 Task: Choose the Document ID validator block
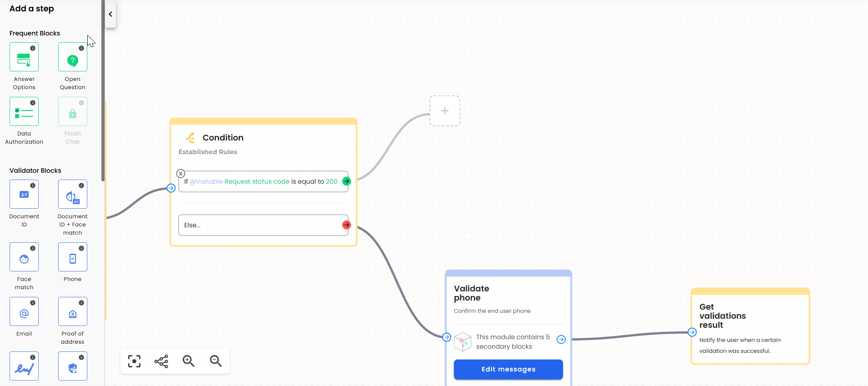(24, 195)
